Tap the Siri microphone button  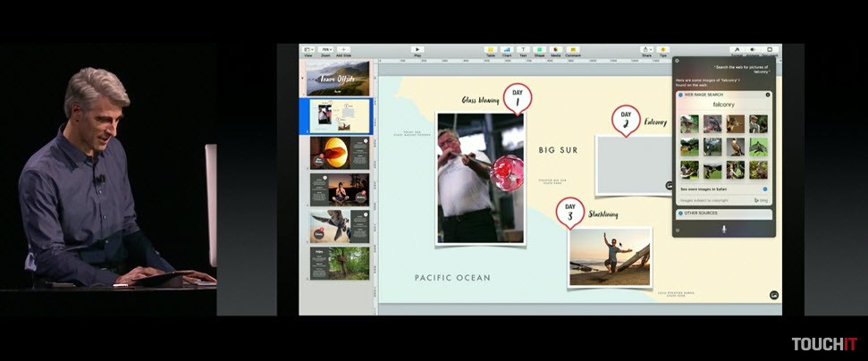click(x=723, y=230)
